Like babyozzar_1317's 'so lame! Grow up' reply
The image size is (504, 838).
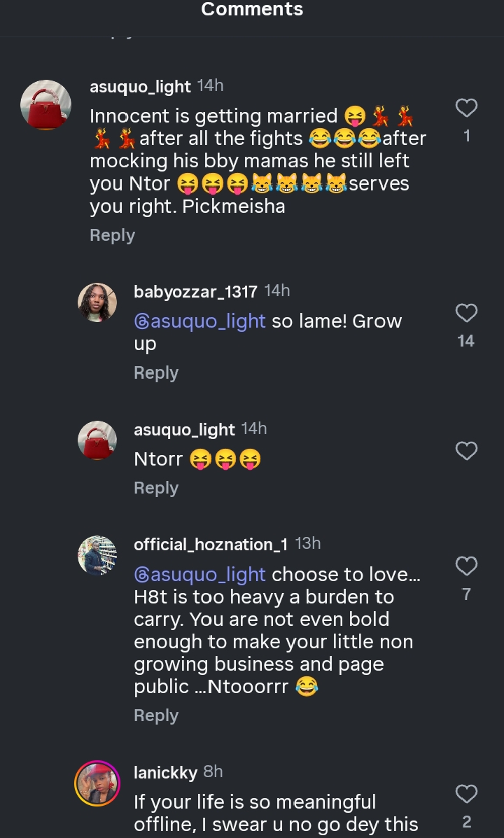(466, 313)
